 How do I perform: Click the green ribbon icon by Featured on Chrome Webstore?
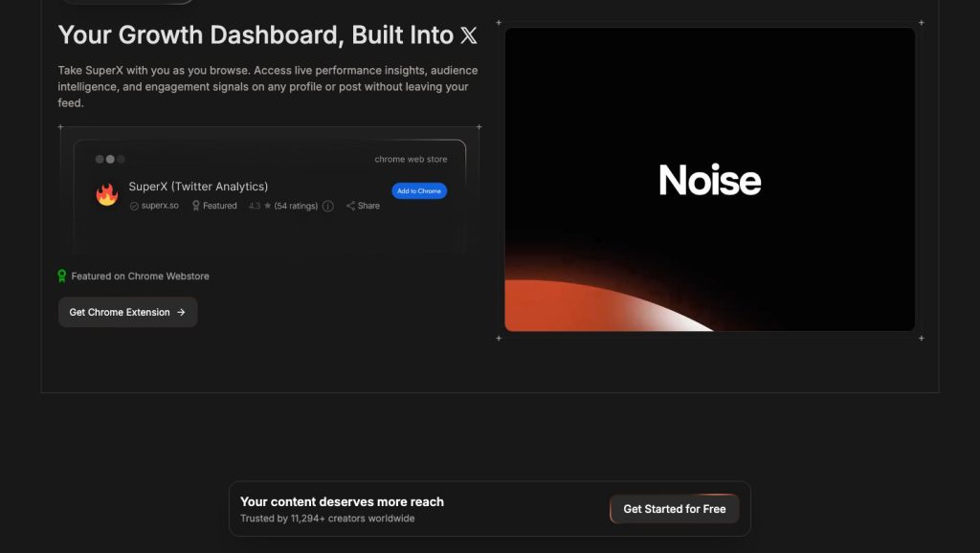point(62,276)
